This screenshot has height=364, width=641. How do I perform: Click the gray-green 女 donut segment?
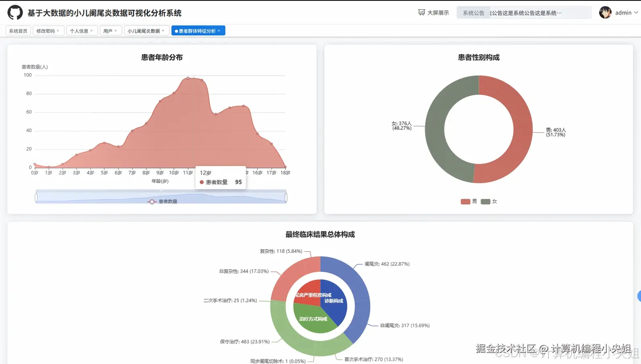434,129
